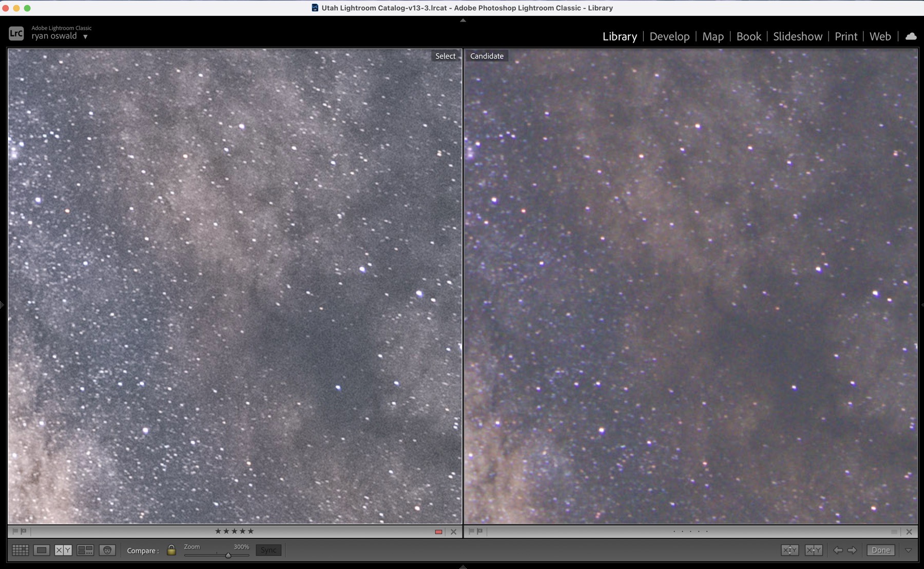The height and width of the screenshot is (569, 924).
Task: Go to the Slideshow module
Action: (798, 36)
